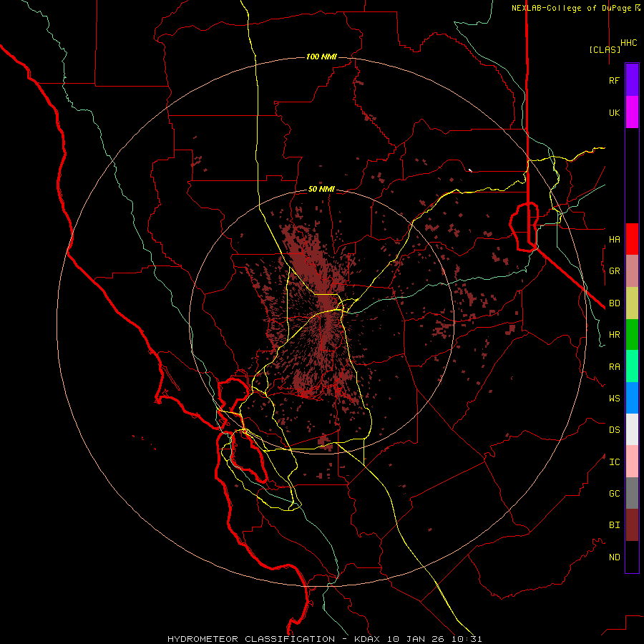The height and width of the screenshot is (644, 644).
Task: Click the UK magenta legend swatch
Action: click(x=632, y=112)
